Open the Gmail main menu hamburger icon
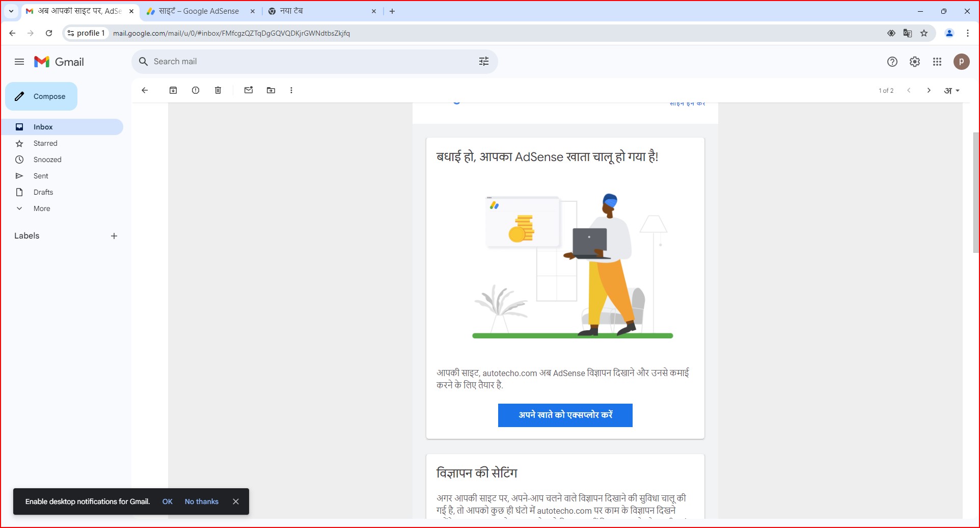Screen dimensions: 980x528 (x=19, y=62)
